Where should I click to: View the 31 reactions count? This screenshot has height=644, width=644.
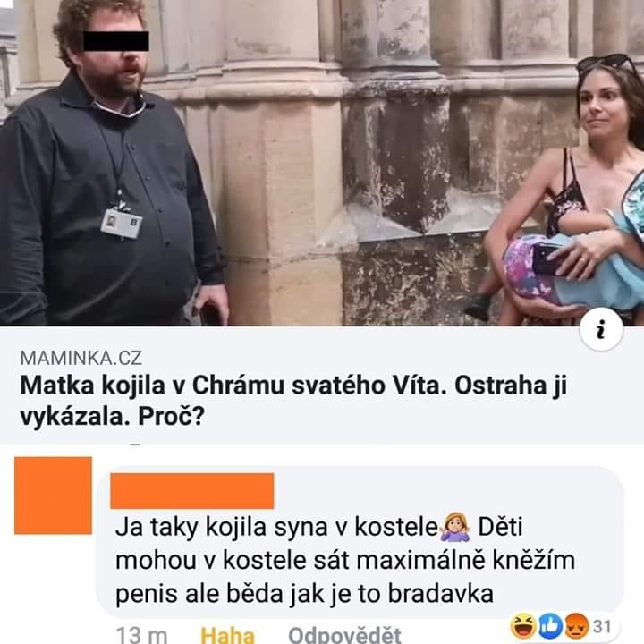[602, 626]
